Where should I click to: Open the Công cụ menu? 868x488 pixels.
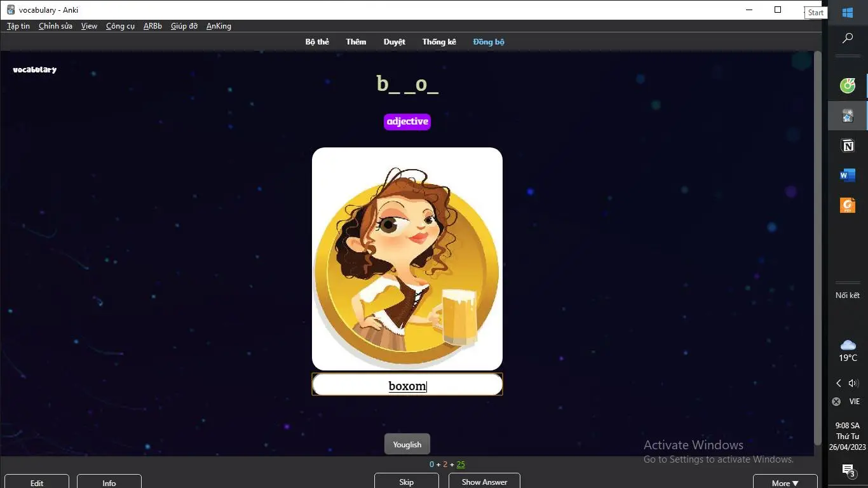coord(120,26)
